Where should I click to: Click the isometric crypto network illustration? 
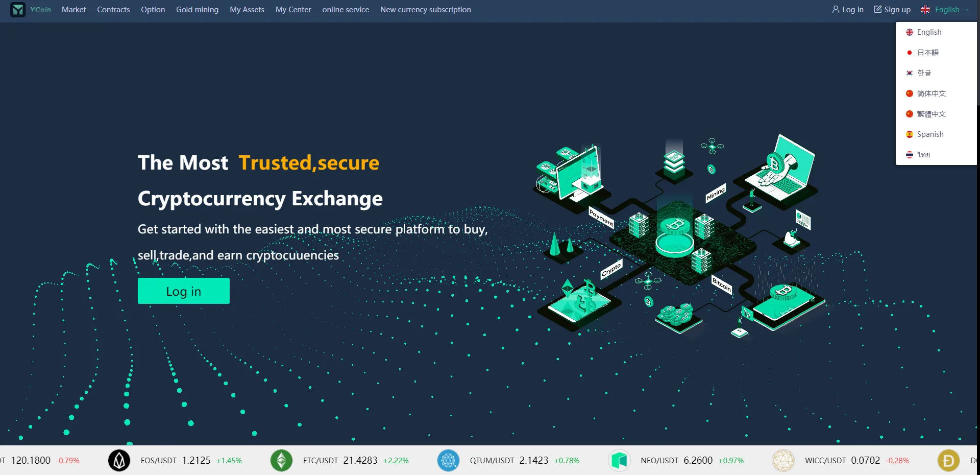tap(679, 236)
